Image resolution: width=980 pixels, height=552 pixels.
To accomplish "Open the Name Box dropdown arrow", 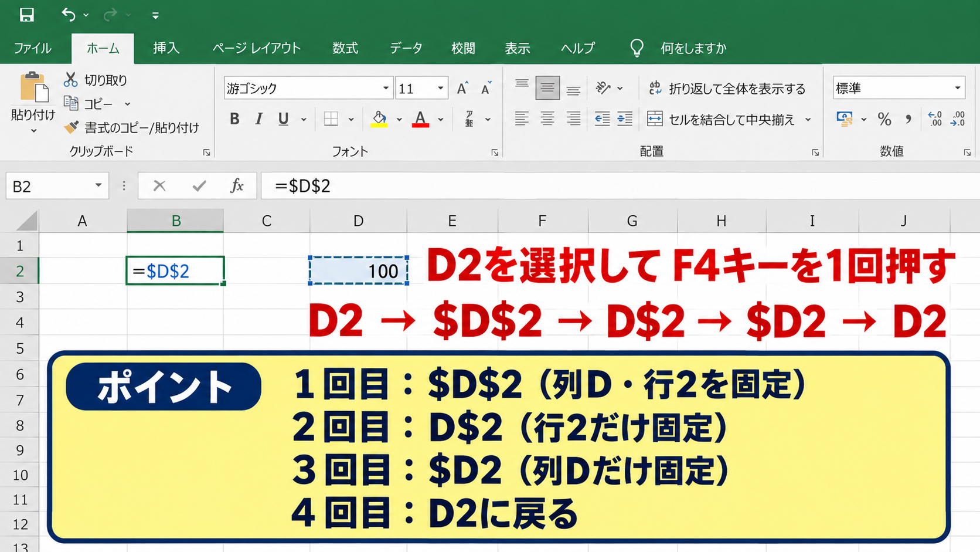I will [98, 186].
